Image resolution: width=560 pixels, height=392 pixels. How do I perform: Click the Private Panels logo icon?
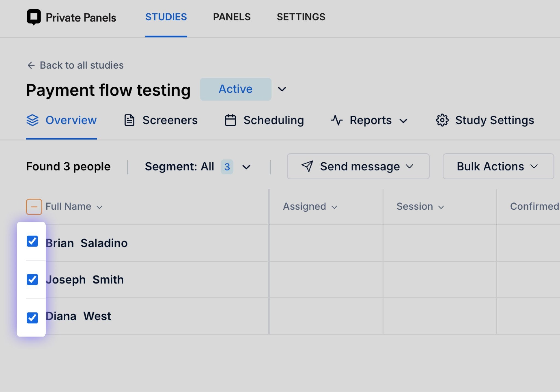(34, 17)
